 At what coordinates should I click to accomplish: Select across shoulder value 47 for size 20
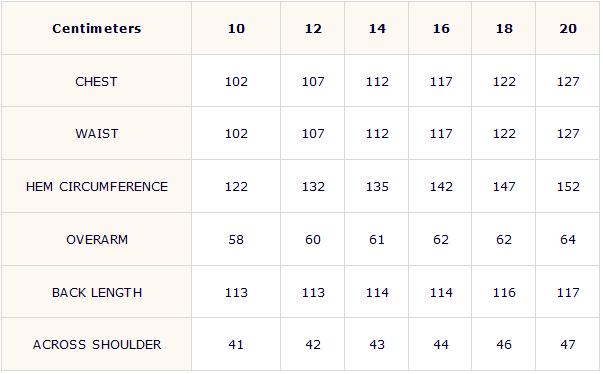[568, 344]
